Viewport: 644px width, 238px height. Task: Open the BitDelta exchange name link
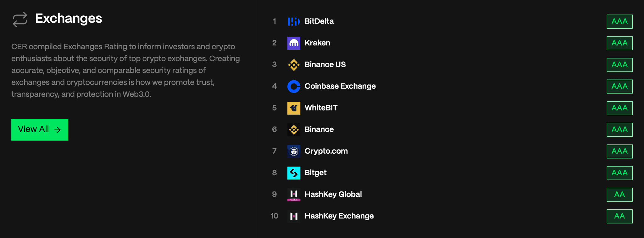tap(319, 21)
